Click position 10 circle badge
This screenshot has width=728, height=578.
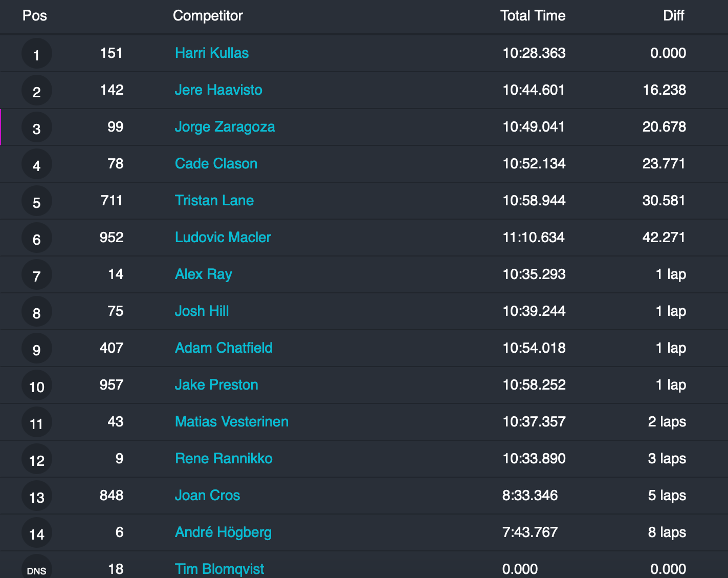pyautogui.click(x=36, y=386)
